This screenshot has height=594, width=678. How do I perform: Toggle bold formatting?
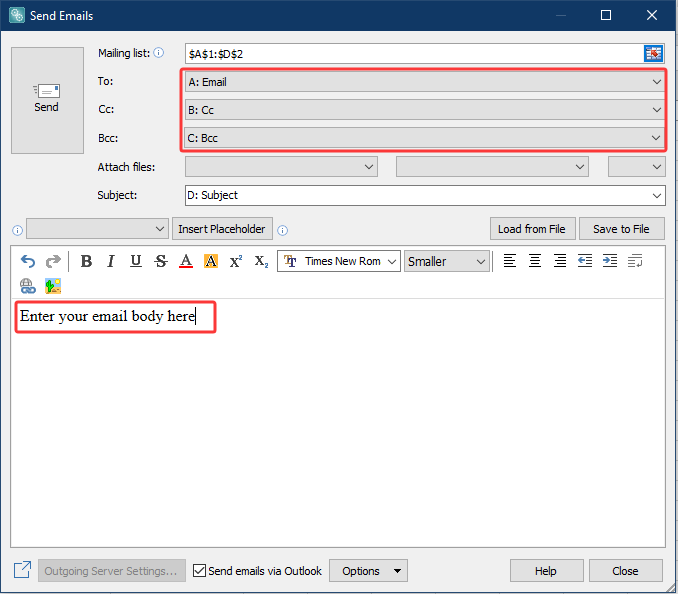tap(86, 261)
